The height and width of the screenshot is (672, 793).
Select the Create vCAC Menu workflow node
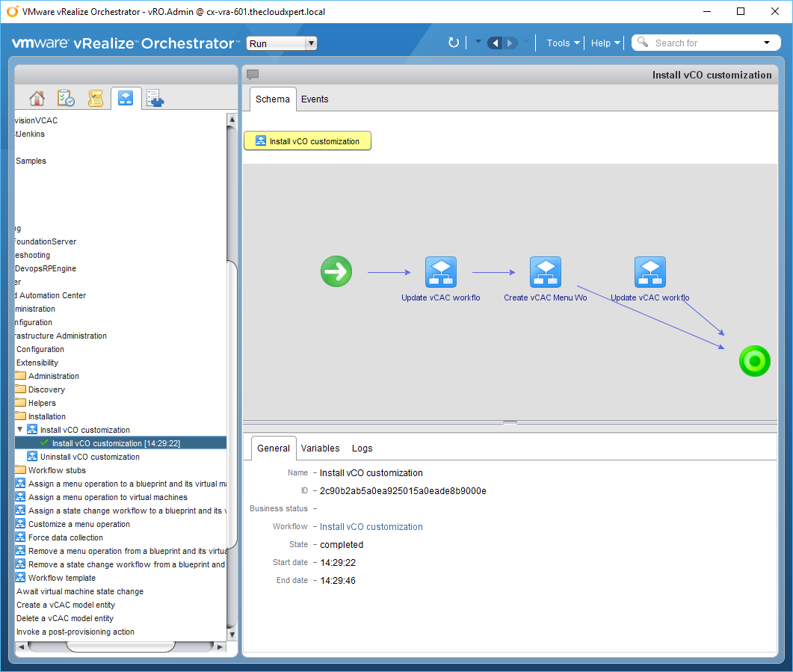(546, 273)
